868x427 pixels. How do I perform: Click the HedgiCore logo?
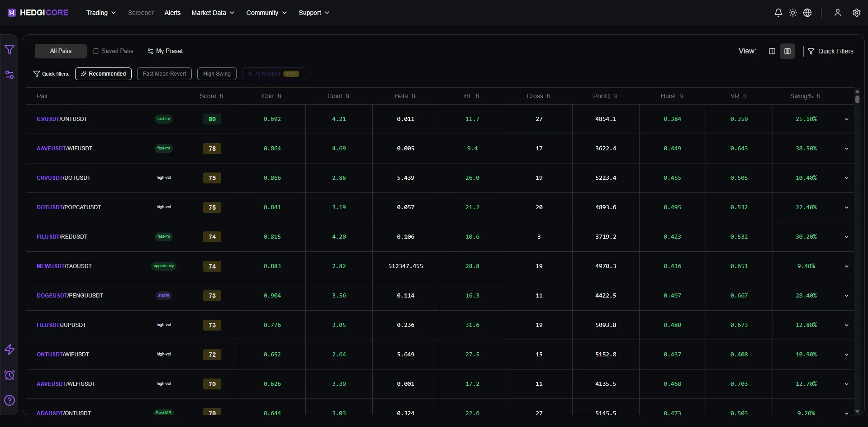coord(38,13)
